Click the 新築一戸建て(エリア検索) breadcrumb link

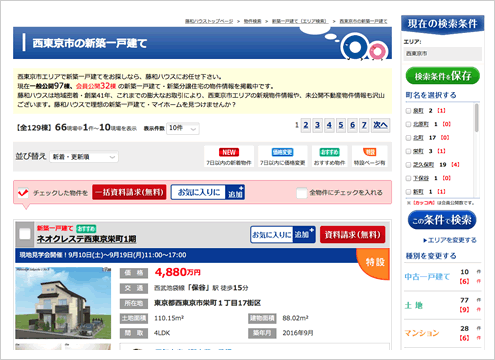(300, 21)
